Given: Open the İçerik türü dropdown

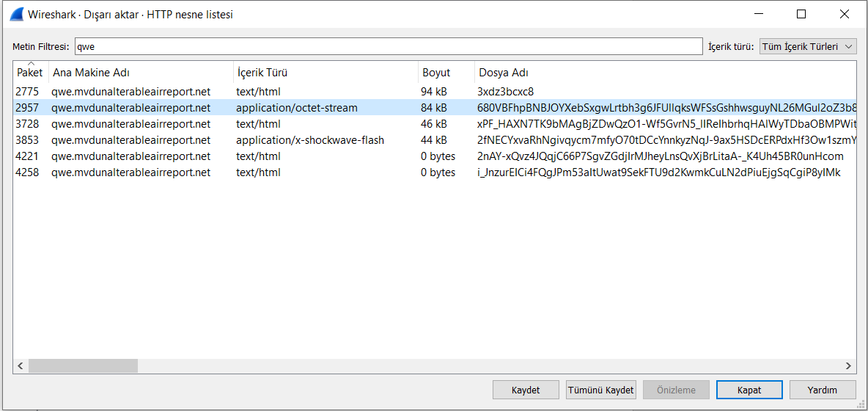Looking at the screenshot, I should [808, 46].
